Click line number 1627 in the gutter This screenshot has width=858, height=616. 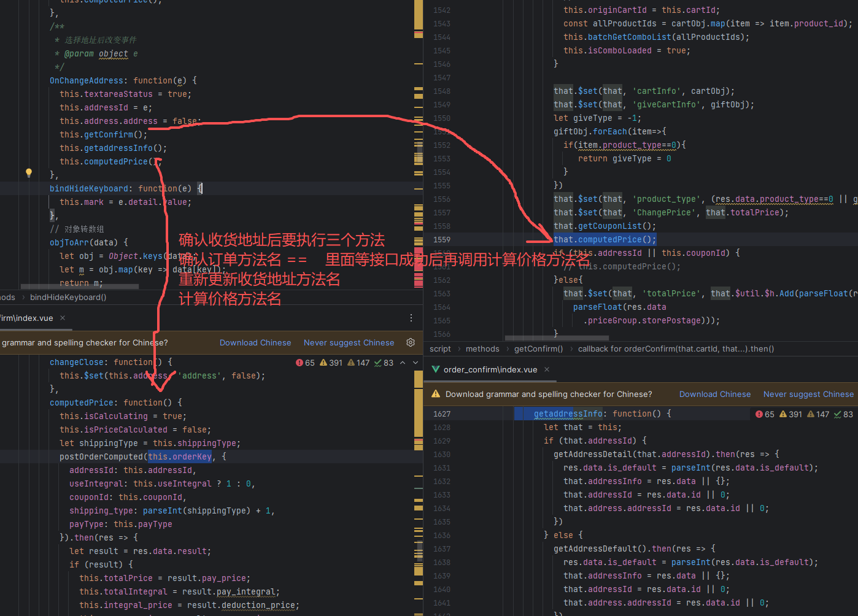441,414
